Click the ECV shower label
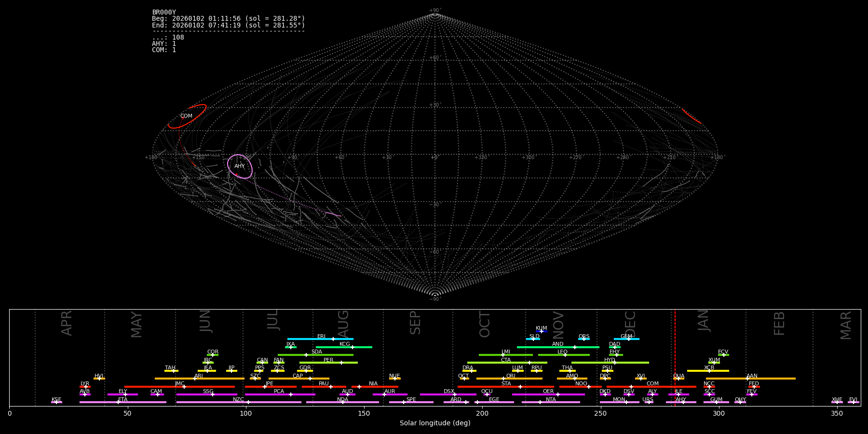This screenshot has width=868, height=434. coord(723,352)
